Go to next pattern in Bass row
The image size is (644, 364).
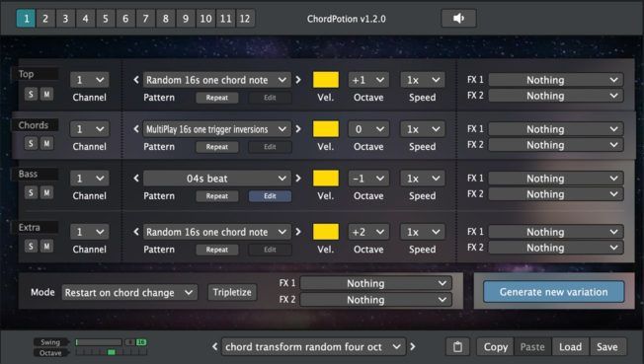298,179
